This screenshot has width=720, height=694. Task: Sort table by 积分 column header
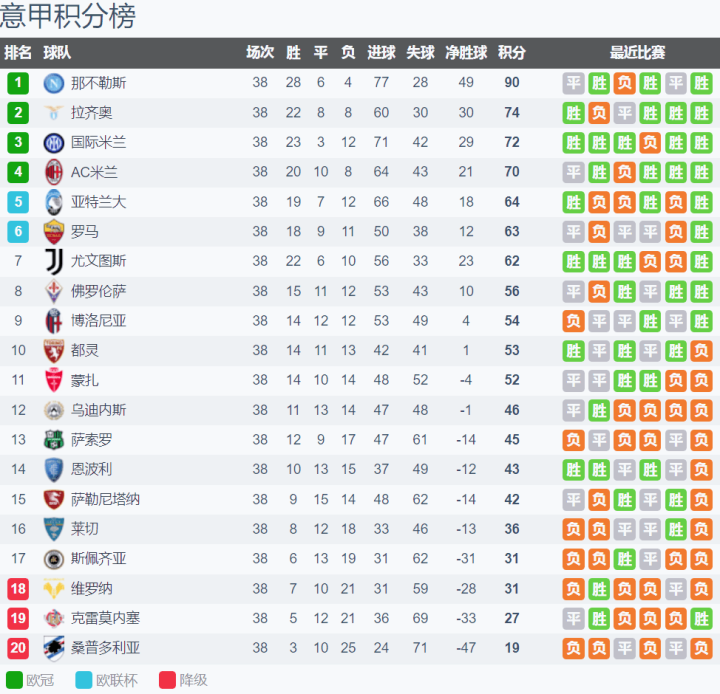coord(512,53)
